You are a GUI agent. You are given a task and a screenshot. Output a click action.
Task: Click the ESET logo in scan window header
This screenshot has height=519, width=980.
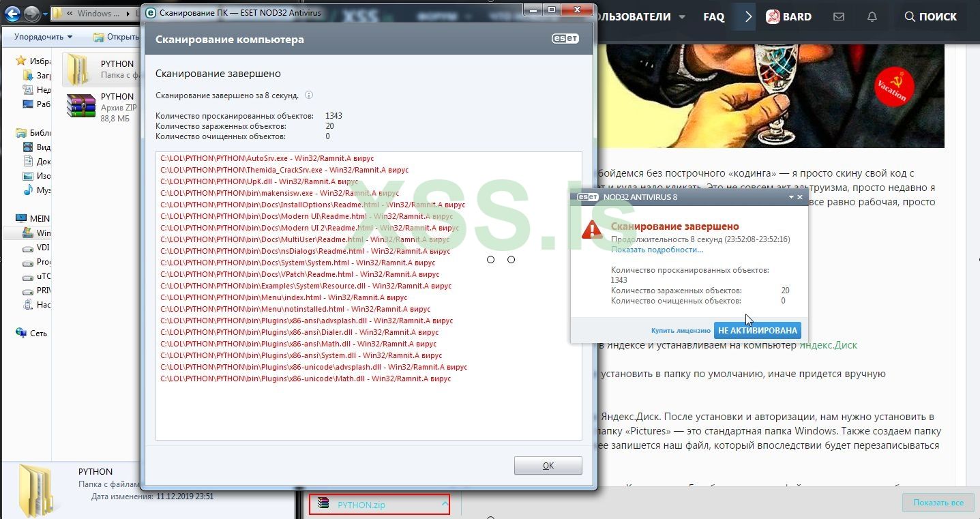(x=565, y=39)
